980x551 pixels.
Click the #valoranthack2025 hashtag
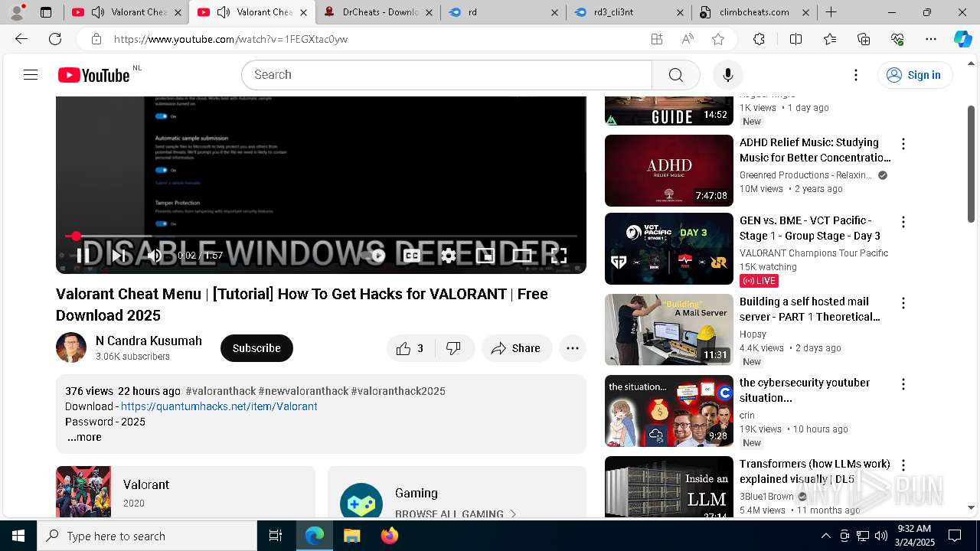[x=398, y=391]
